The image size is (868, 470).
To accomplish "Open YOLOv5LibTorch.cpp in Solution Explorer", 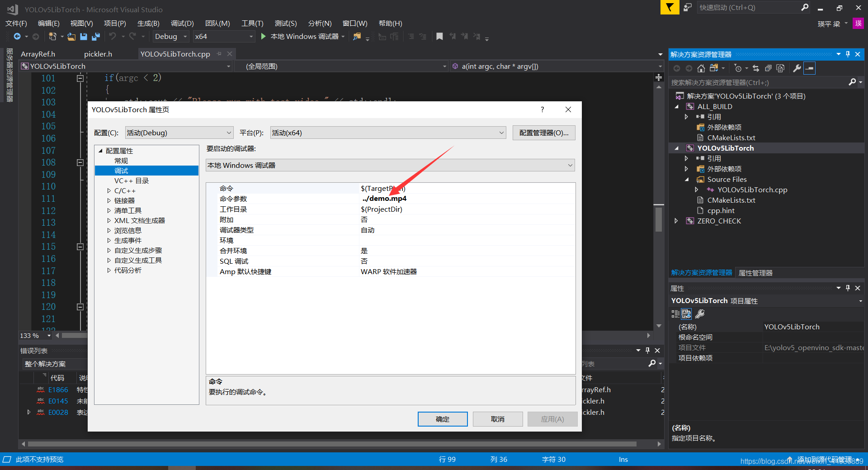I will pos(752,190).
